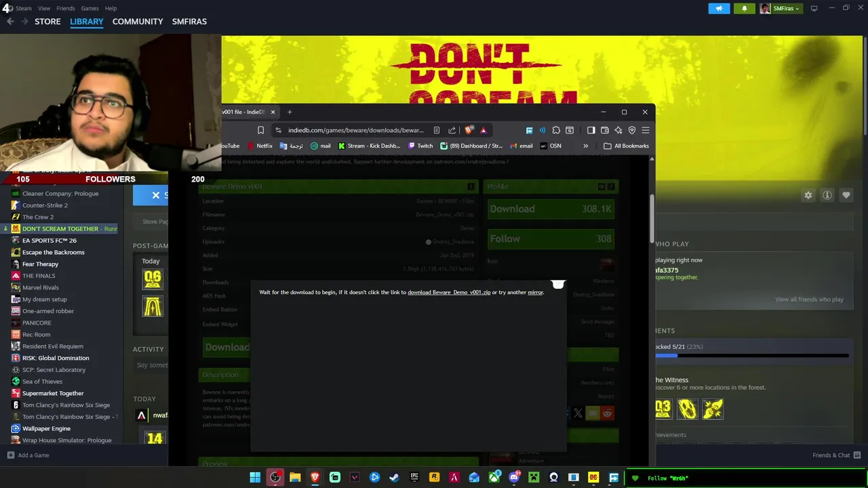Open Xbox app from the taskbar
Image resolution: width=868 pixels, height=488 pixels.
[x=494, y=477]
